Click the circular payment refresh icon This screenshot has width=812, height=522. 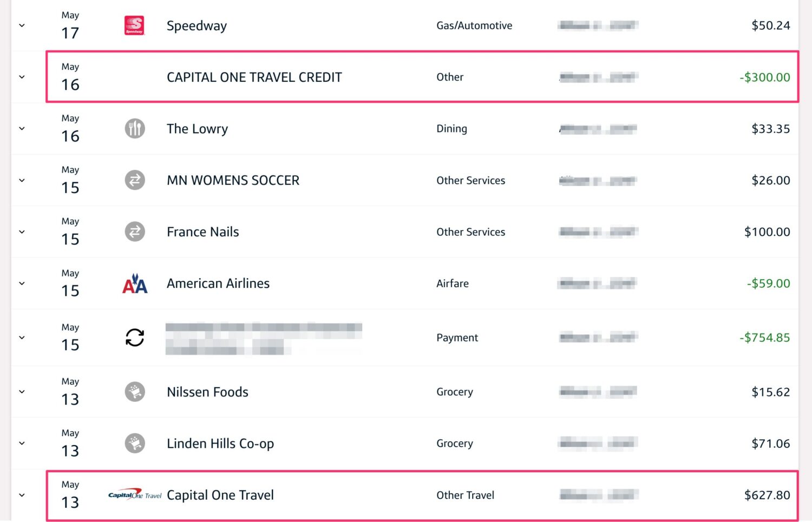pyautogui.click(x=134, y=337)
